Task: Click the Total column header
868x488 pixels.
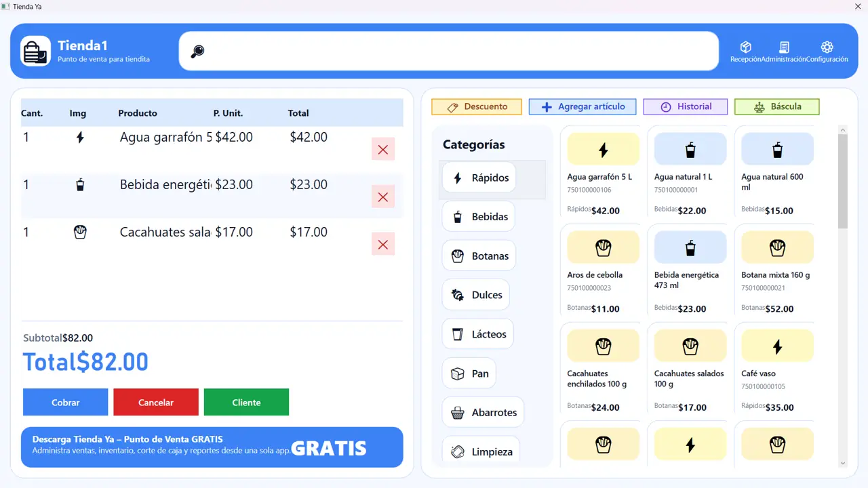Action: coord(298,113)
